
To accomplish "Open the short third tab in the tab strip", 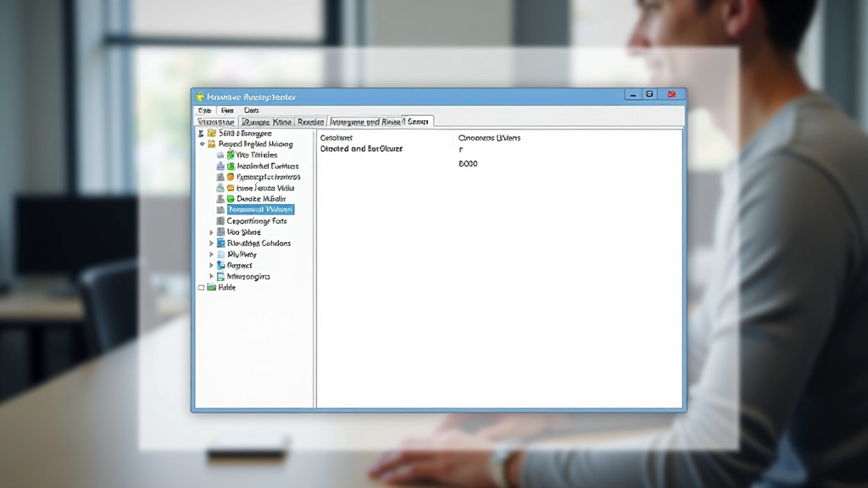I will click(310, 122).
